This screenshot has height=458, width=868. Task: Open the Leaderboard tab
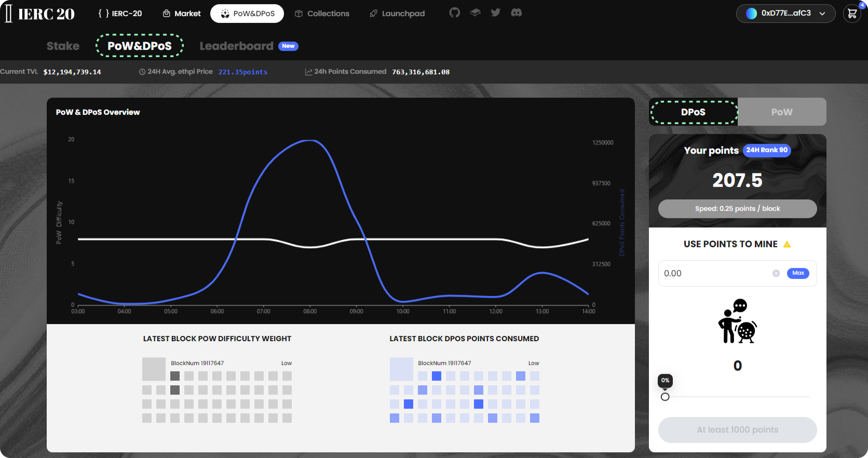(x=237, y=46)
